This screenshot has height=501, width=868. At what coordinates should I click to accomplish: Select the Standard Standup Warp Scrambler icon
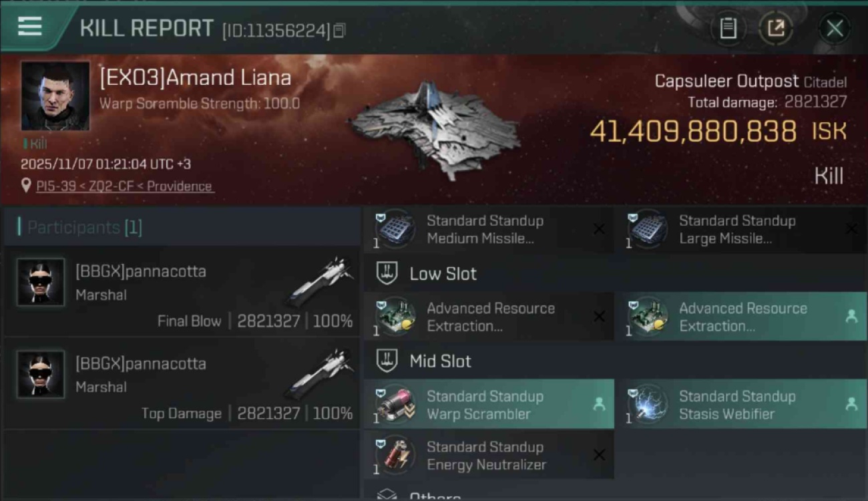coord(395,405)
